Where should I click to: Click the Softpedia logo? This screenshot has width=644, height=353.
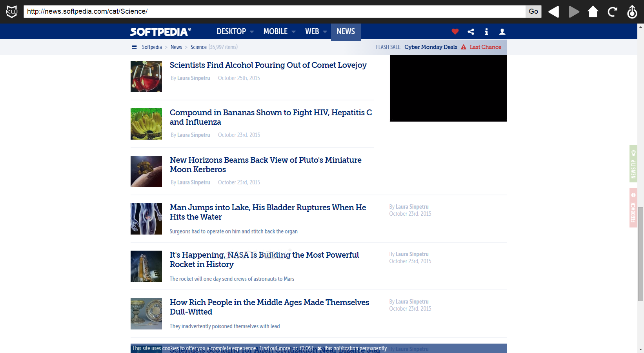[x=161, y=31]
